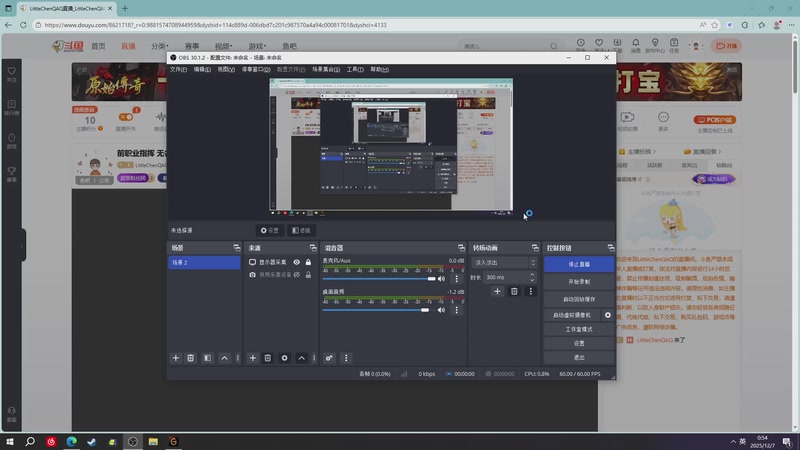Screen dimensions: 800x450
Task: Click the 开始录制 button
Action: click(x=579, y=282)
